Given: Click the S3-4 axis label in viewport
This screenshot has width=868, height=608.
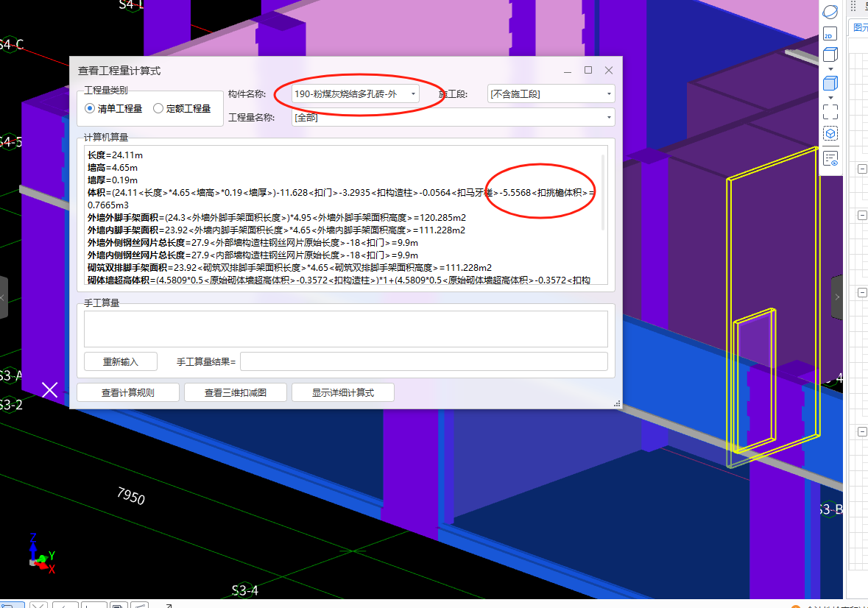Looking at the screenshot, I should coord(244,590).
